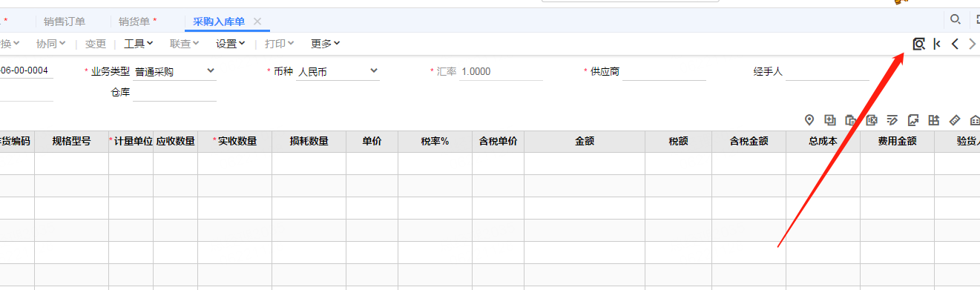Open the 协同 dropdown menu
Viewport: 980px width, 290px height.
click(x=51, y=44)
